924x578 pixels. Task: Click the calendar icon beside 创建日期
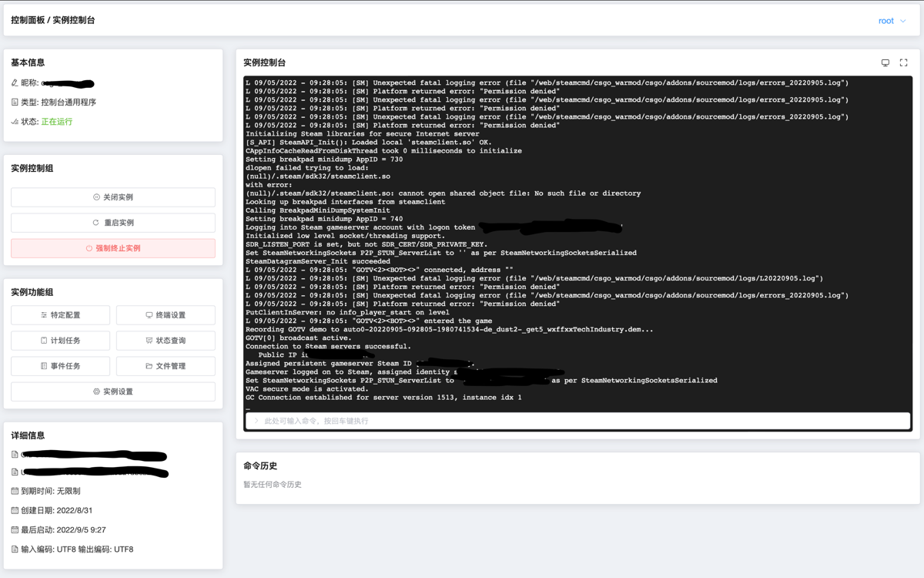pyautogui.click(x=15, y=510)
